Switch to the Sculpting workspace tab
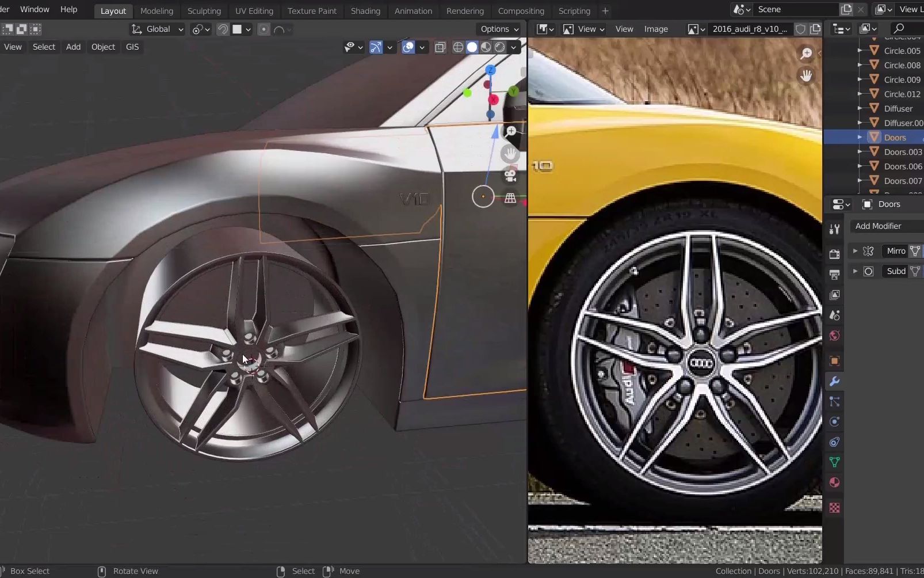 tap(204, 11)
